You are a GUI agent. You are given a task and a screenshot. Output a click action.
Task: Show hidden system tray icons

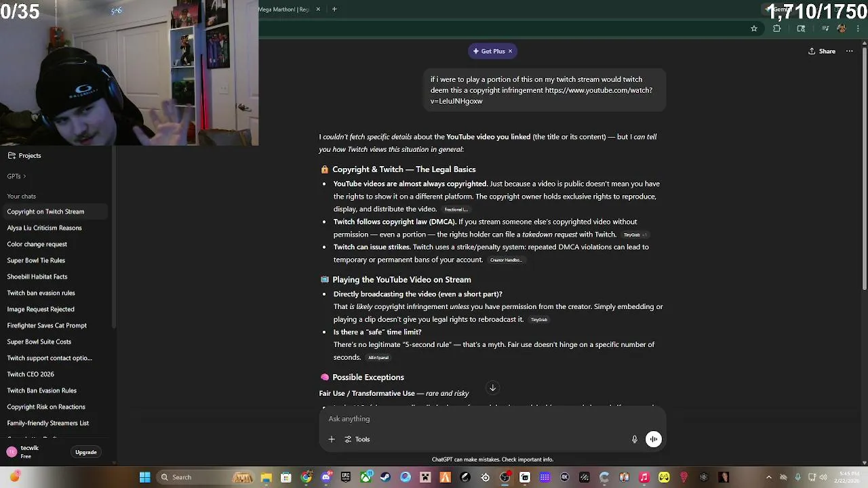(768, 477)
